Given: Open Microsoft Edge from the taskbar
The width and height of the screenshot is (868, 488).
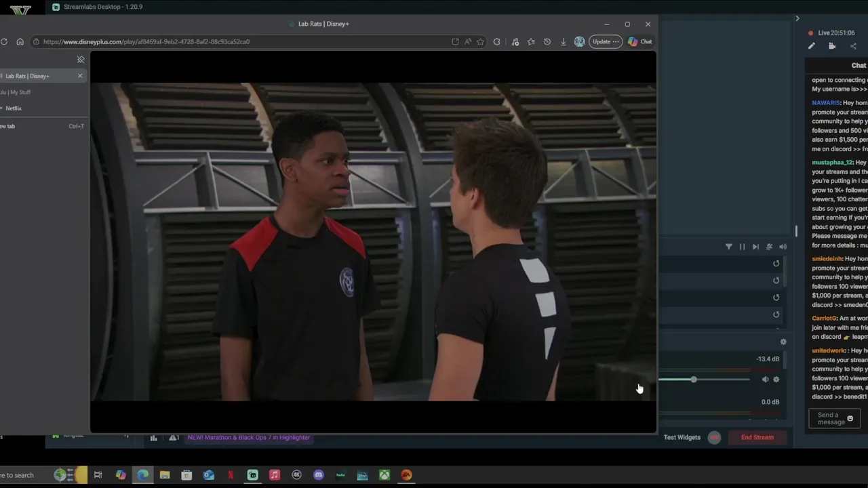Looking at the screenshot, I should [143, 475].
